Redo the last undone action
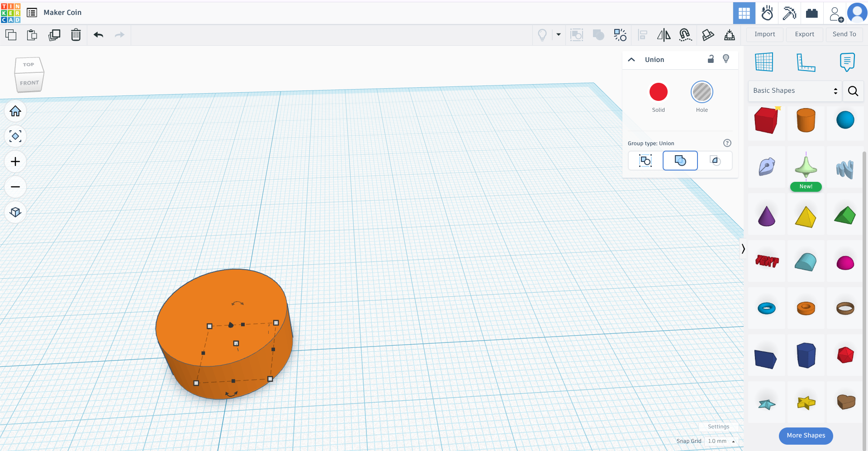Screen dimensions: 868x451 tap(119, 35)
